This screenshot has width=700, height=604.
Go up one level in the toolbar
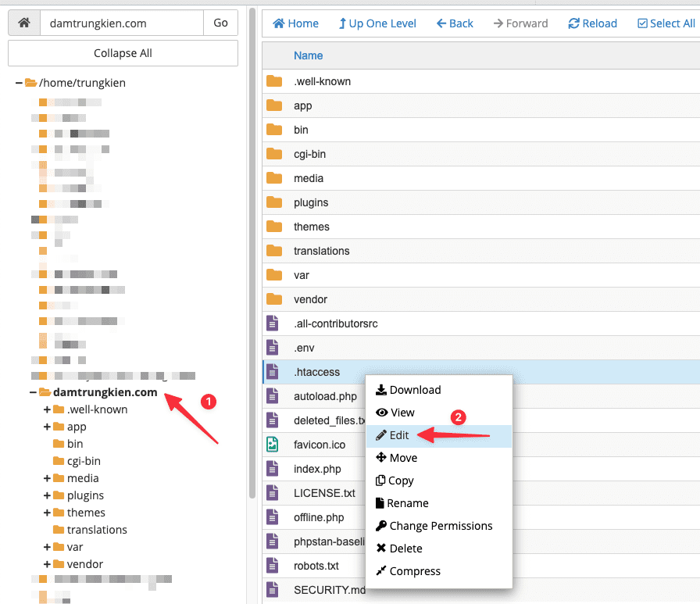[x=377, y=23]
